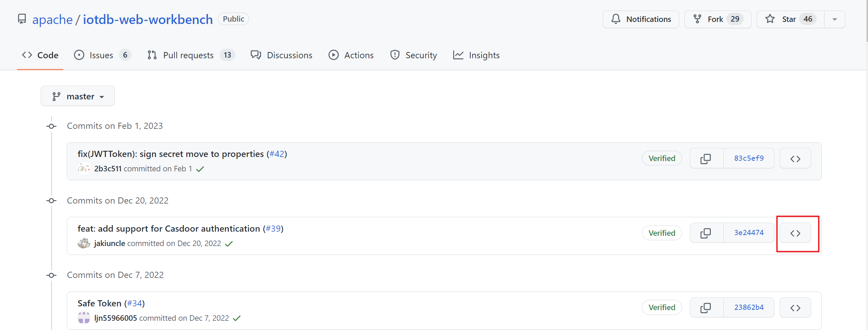Screen dimensions: 868x330
Task: Copy full SHA for commit 3e24474
Action: (x=706, y=233)
